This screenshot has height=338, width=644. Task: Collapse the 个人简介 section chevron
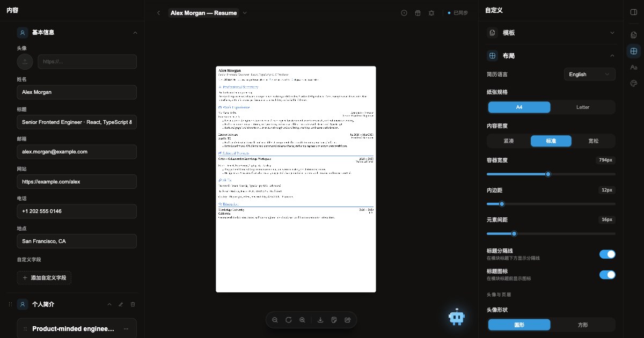coord(109,304)
